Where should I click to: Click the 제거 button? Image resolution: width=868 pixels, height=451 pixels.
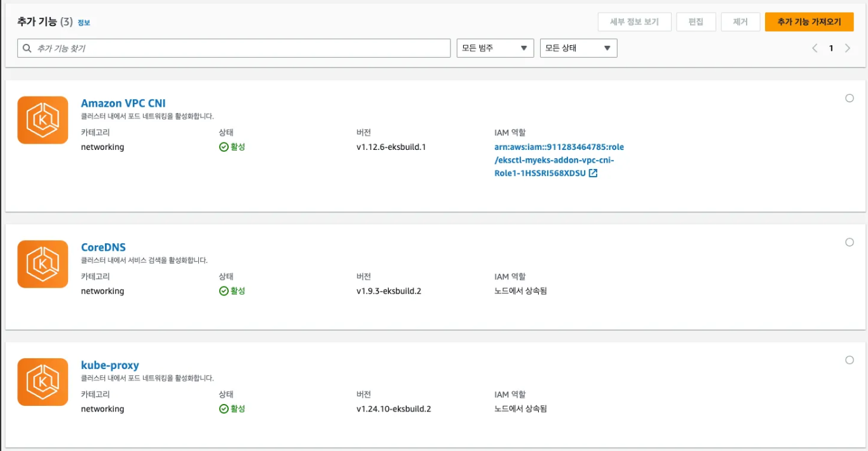pyautogui.click(x=740, y=22)
